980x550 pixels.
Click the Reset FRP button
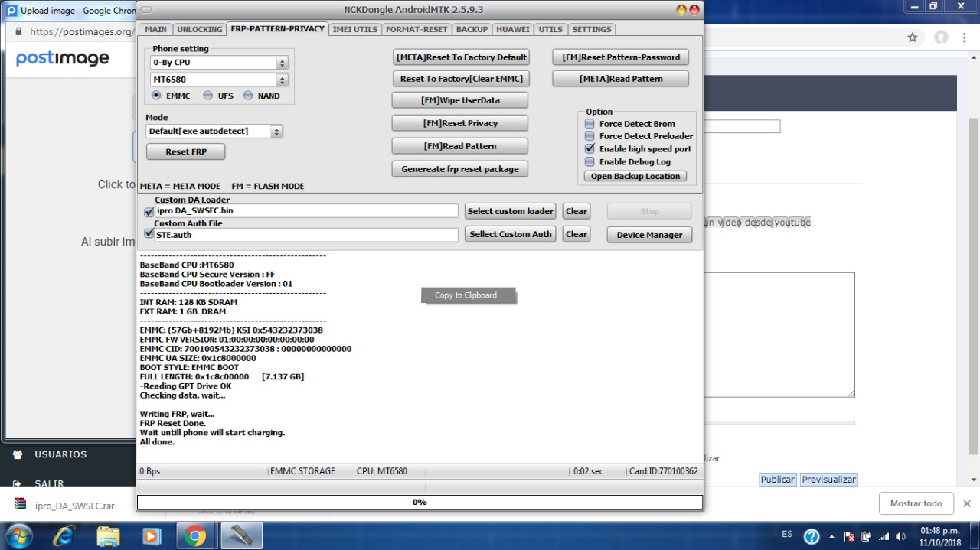click(x=186, y=151)
